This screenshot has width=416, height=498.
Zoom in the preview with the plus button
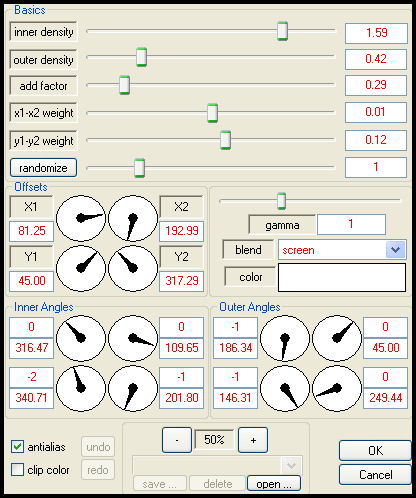click(x=253, y=440)
